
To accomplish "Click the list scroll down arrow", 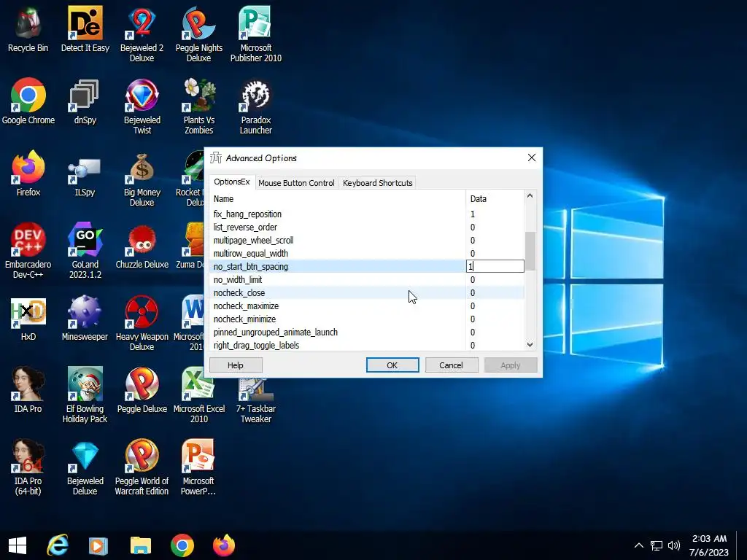I will click(x=530, y=345).
